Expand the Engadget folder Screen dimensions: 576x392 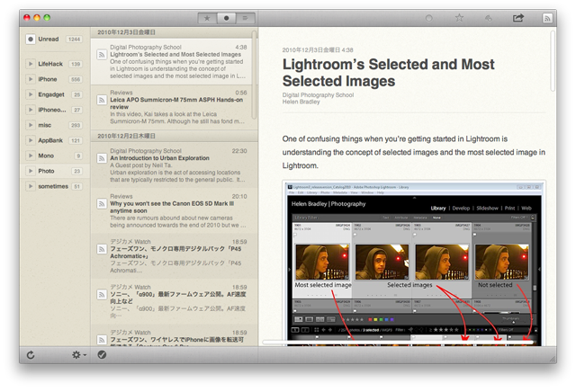click(x=31, y=94)
